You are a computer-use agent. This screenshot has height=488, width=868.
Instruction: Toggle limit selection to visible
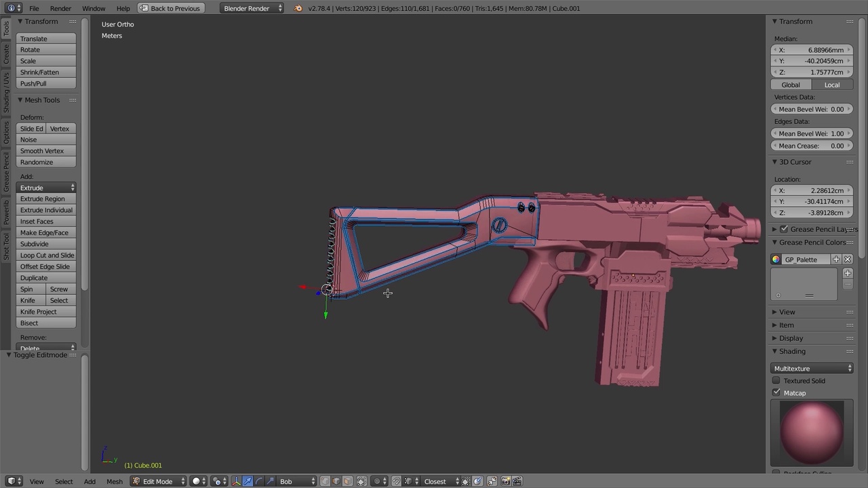tap(361, 481)
